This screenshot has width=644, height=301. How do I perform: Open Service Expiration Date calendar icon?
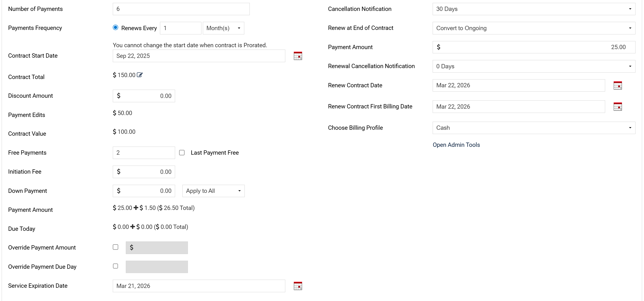tap(298, 286)
